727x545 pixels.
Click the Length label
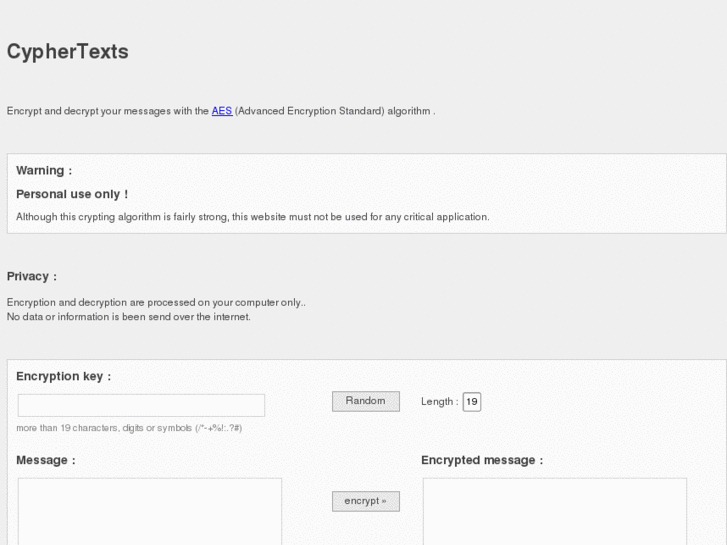439,402
